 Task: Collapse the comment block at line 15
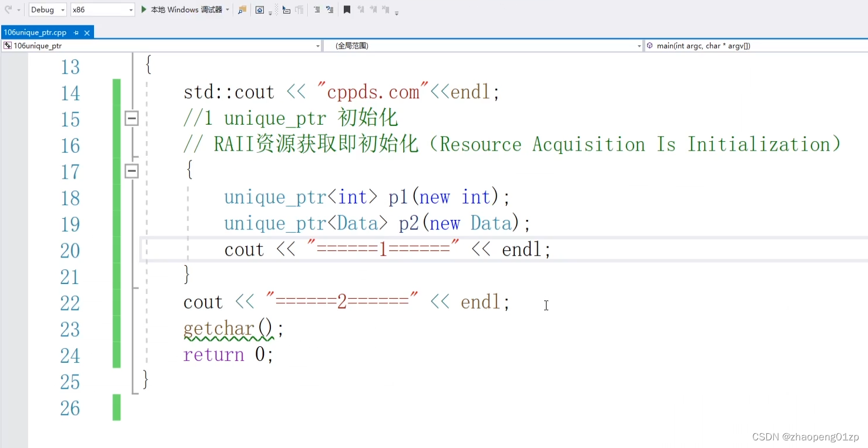132,119
